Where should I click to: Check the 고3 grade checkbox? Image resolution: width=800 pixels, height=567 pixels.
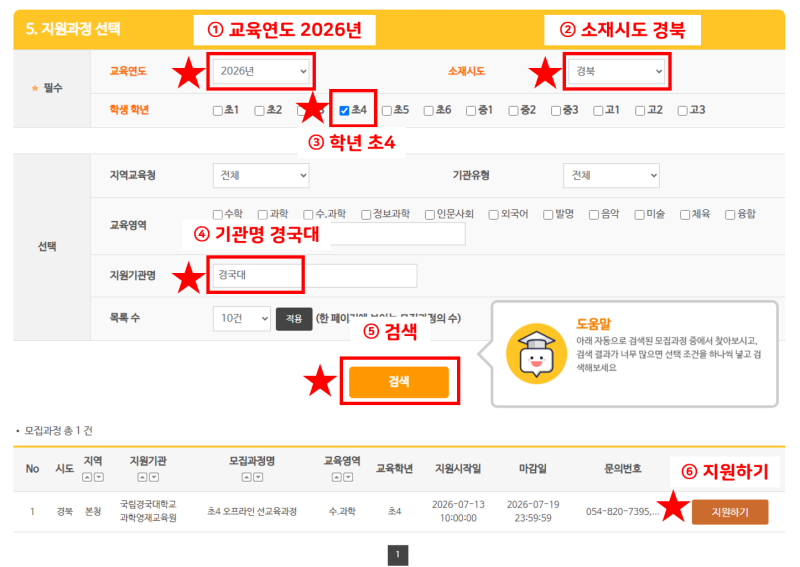[683, 111]
